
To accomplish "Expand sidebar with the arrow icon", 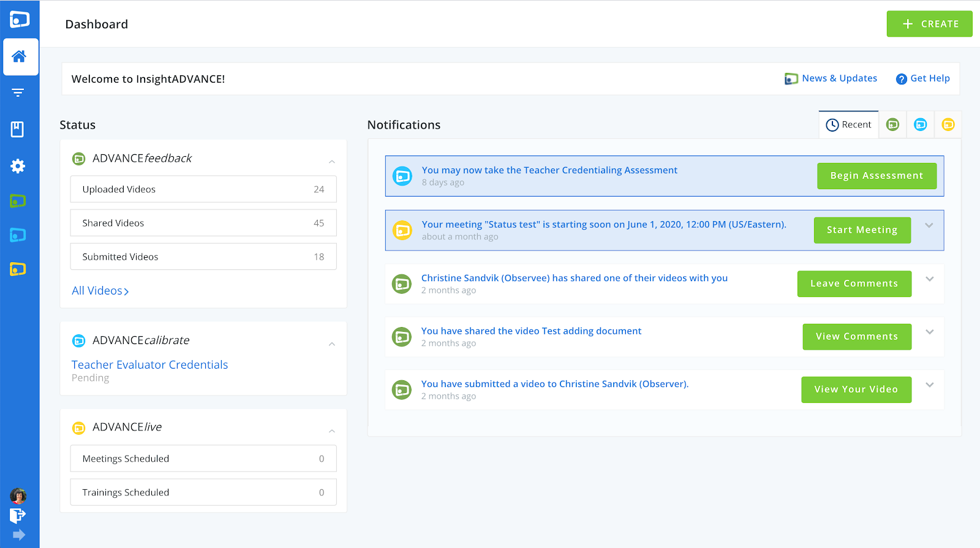I will (19, 535).
